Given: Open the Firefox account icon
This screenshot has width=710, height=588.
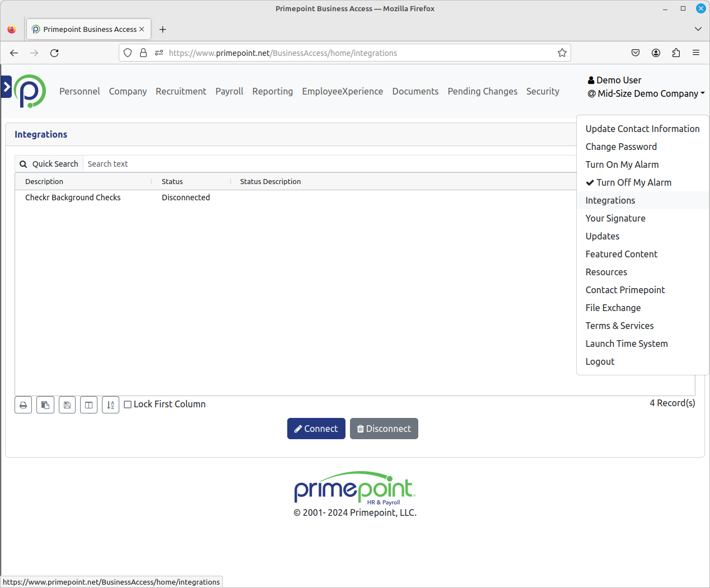Looking at the screenshot, I should pyautogui.click(x=656, y=53).
